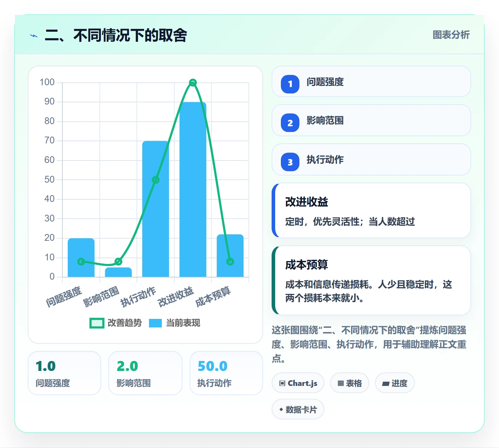Select the Chart.js tag
This screenshot has width=499, height=448.
coord(298,383)
